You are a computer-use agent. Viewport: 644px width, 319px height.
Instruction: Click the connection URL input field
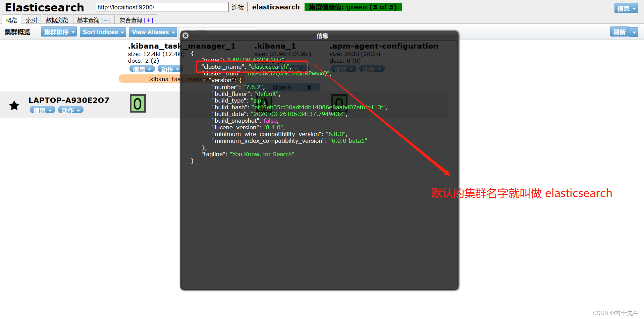point(162,7)
